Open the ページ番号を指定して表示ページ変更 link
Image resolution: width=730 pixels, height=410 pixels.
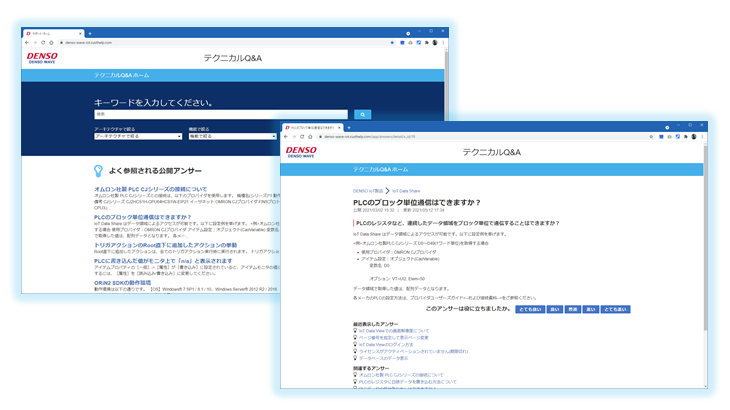tap(393, 338)
